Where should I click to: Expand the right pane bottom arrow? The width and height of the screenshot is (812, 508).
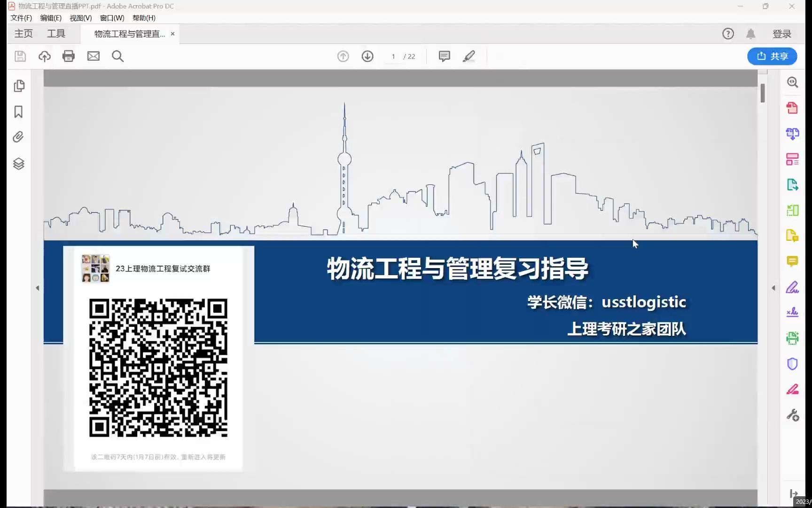[793, 493]
